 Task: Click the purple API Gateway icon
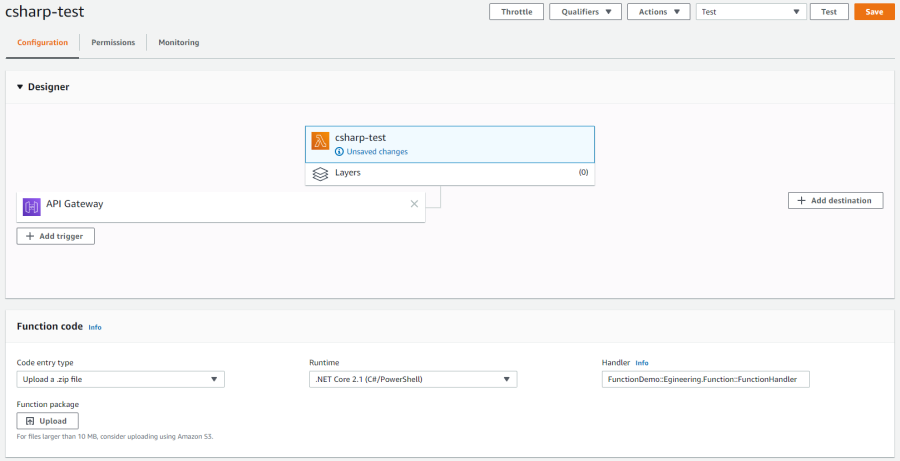tap(32, 207)
